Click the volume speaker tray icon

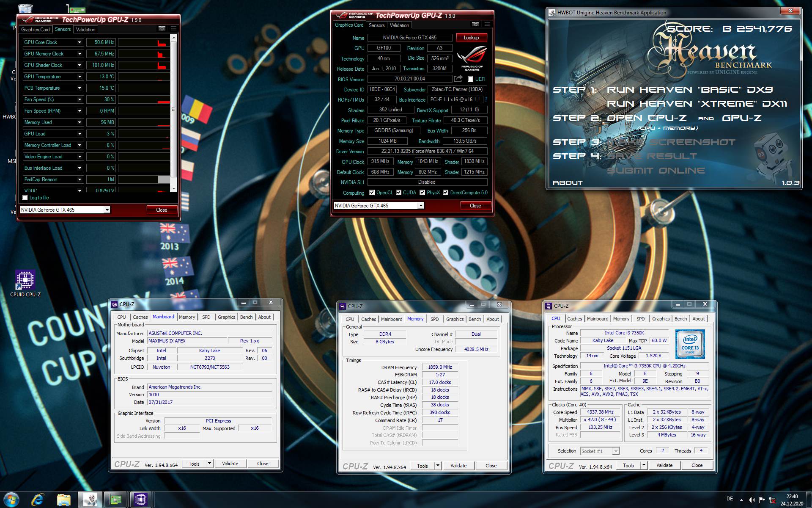[752, 500]
